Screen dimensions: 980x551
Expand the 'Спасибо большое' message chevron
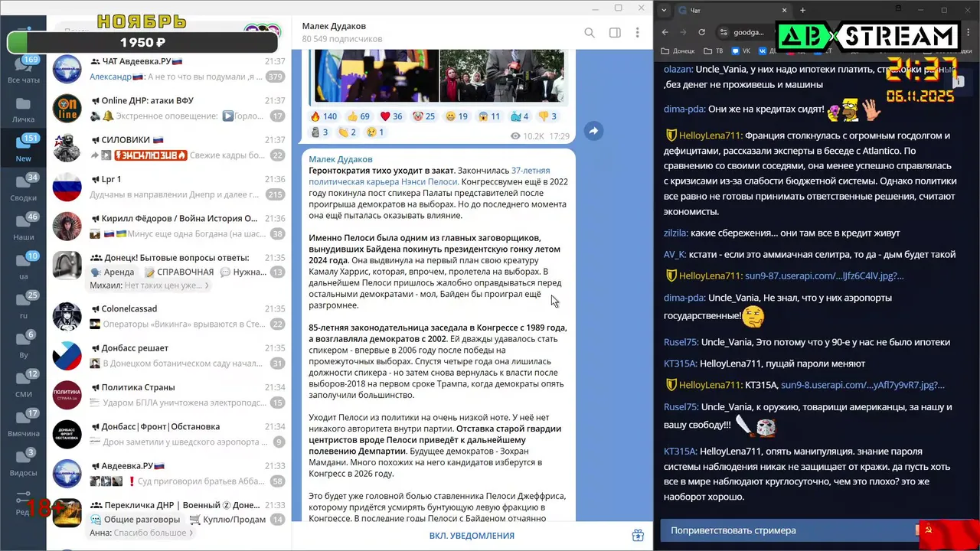pos(191,533)
